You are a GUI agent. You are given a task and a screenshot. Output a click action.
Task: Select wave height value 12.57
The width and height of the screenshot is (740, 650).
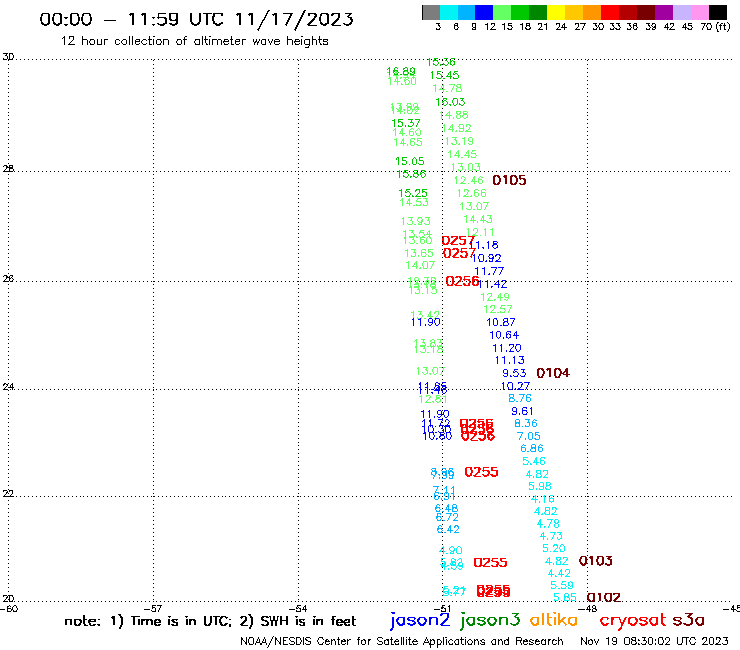498,309
